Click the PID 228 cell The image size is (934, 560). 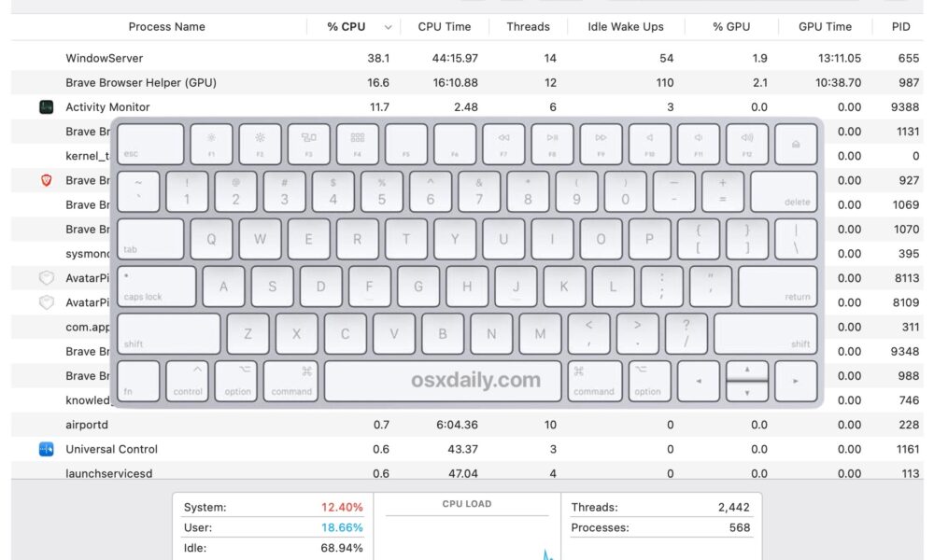click(909, 425)
